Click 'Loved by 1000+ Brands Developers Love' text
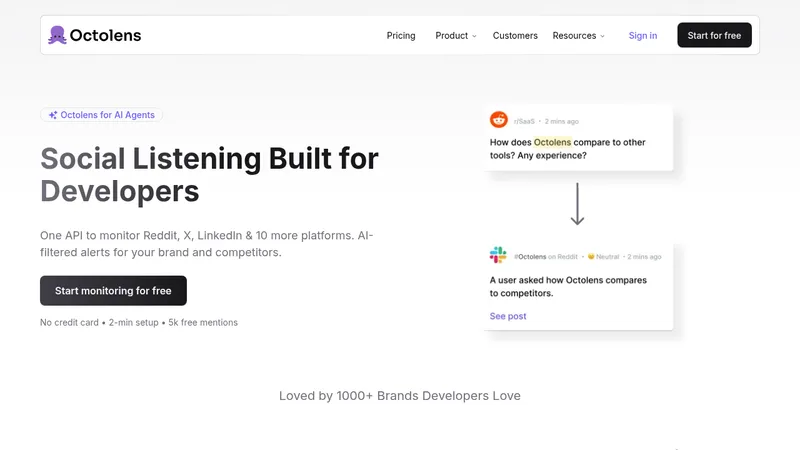 pos(400,396)
